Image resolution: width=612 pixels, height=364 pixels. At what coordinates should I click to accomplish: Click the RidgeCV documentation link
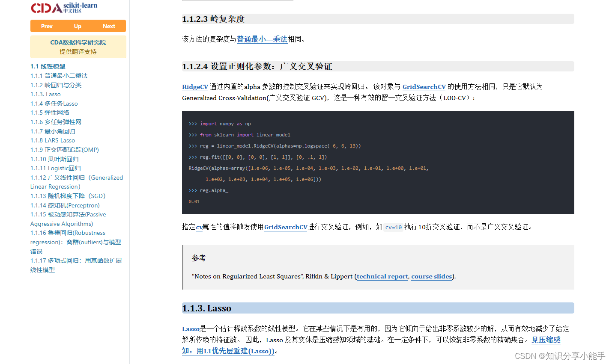(195, 87)
